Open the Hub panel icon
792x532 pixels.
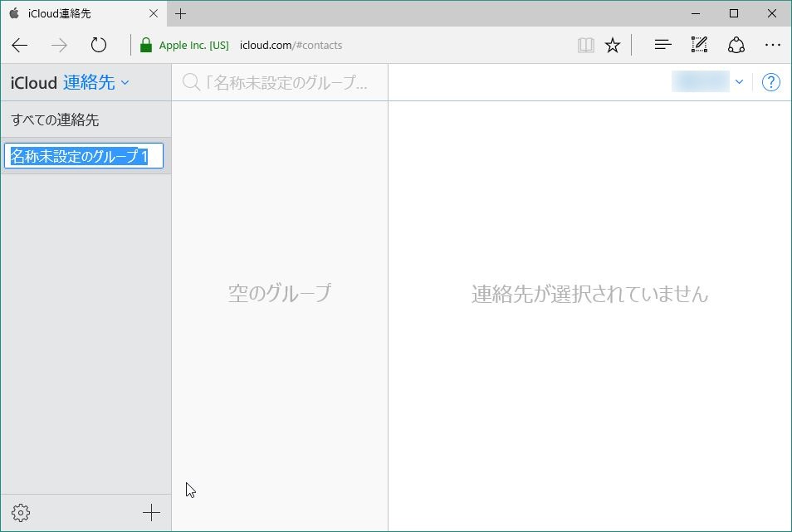[662, 46]
